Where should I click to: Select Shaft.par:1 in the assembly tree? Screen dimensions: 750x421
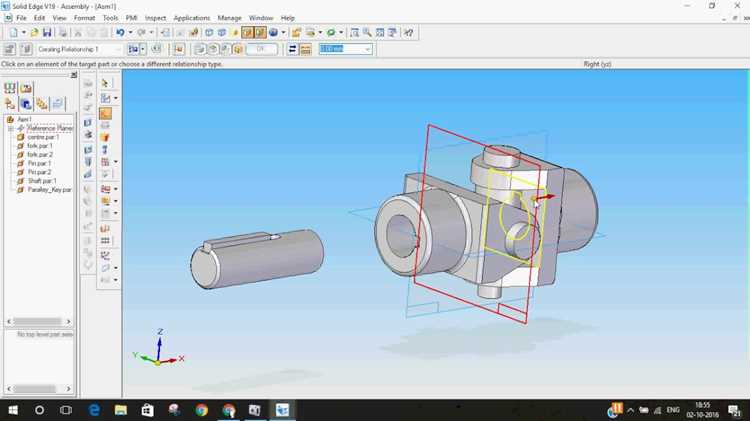pos(42,181)
